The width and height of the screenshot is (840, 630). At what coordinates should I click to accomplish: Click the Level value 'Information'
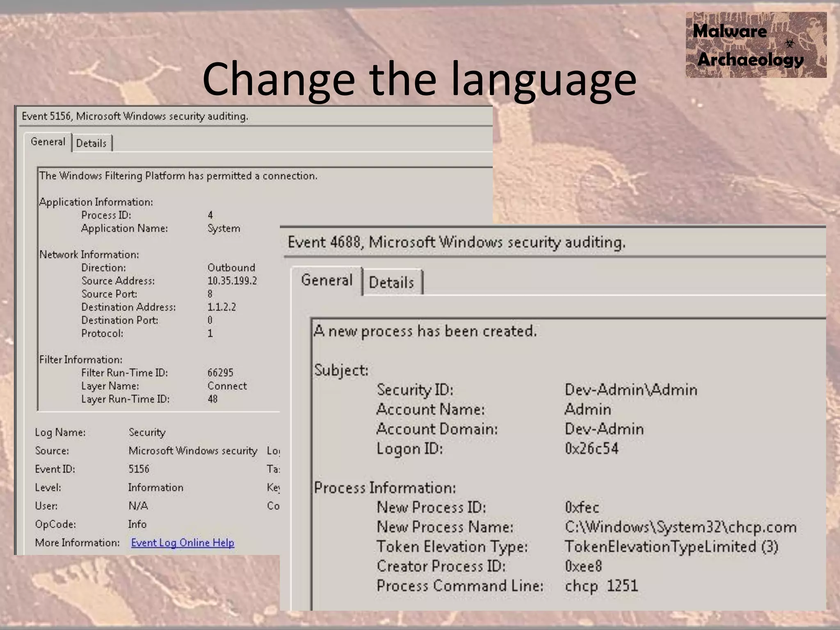[155, 487]
